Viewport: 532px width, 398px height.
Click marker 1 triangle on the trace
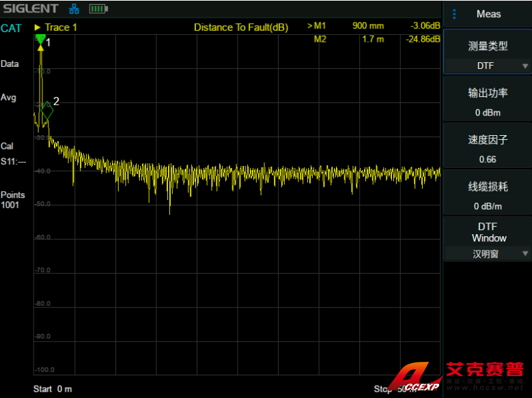click(40, 40)
